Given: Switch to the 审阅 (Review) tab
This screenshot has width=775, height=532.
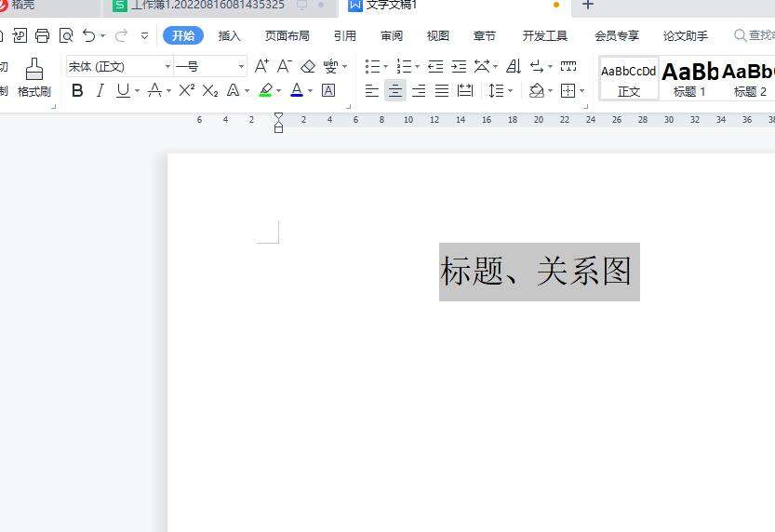Looking at the screenshot, I should coord(392,36).
